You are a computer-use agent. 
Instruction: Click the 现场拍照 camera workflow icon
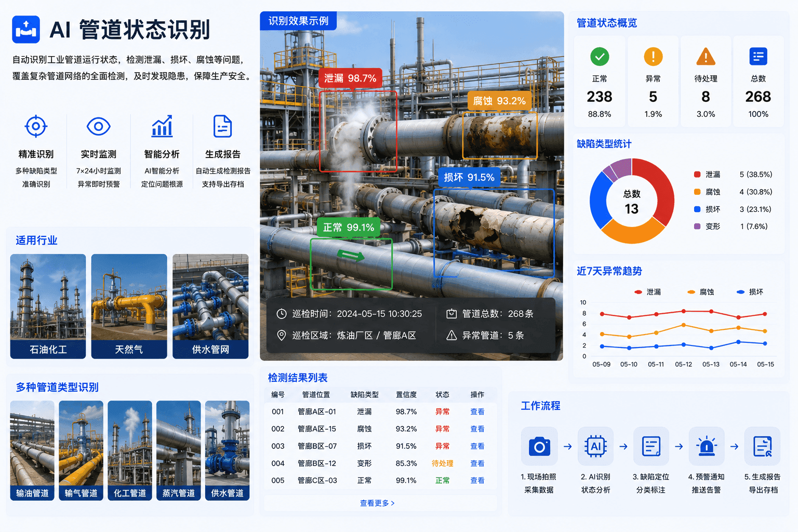point(539,446)
